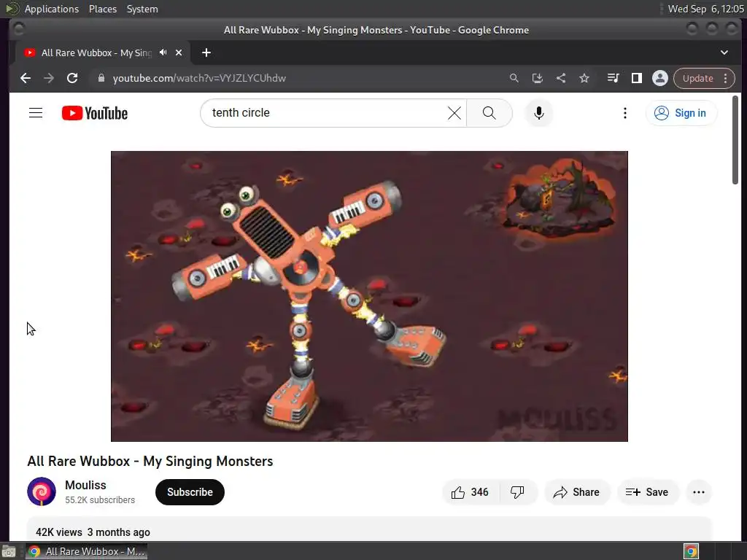Click the 55.2K subscribers text
The height and width of the screenshot is (560, 747).
[x=100, y=500]
